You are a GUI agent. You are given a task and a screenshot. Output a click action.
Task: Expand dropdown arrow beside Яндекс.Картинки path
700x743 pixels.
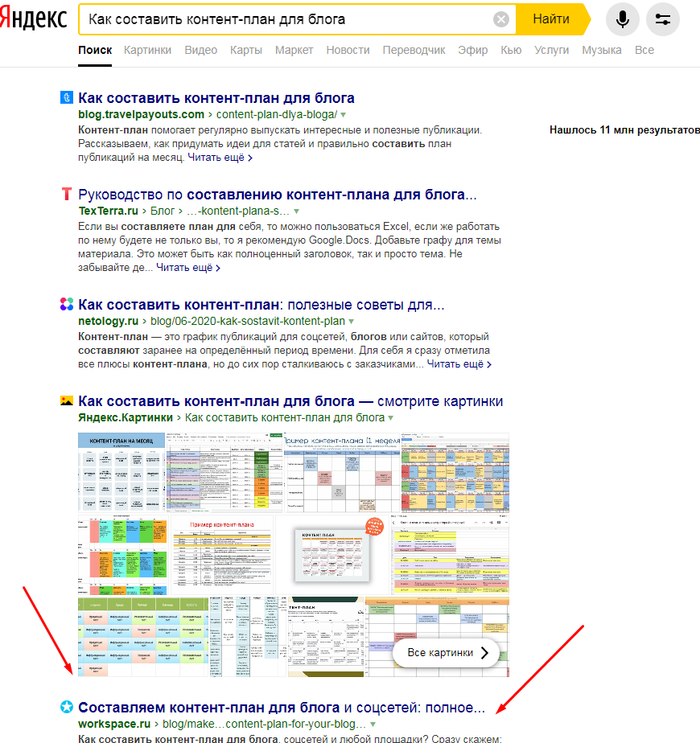pyautogui.click(x=391, y=418)
